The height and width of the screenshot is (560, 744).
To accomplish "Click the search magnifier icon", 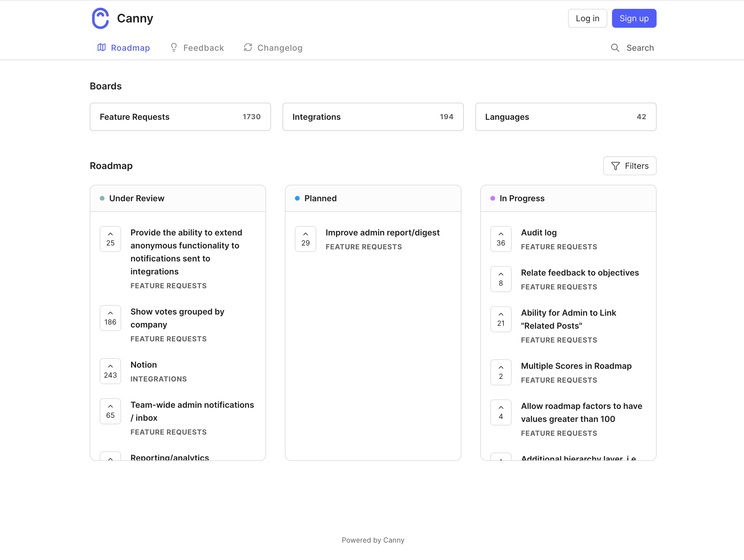I will click(615, 48).
